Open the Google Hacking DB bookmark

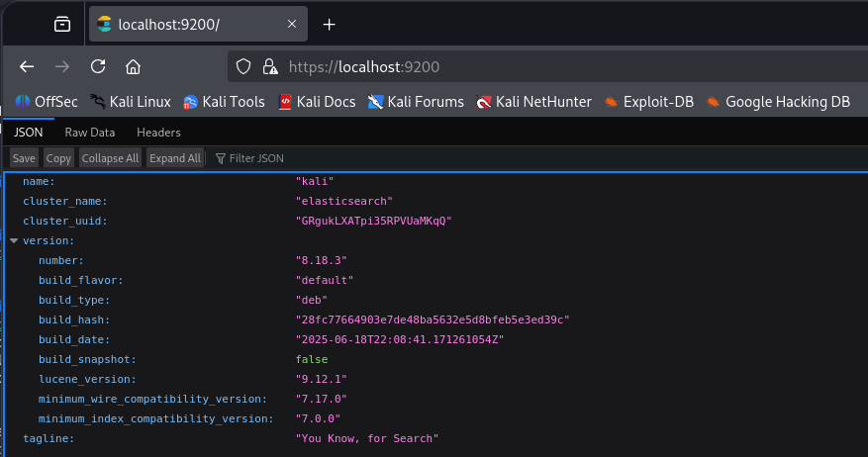pos(778,102)
